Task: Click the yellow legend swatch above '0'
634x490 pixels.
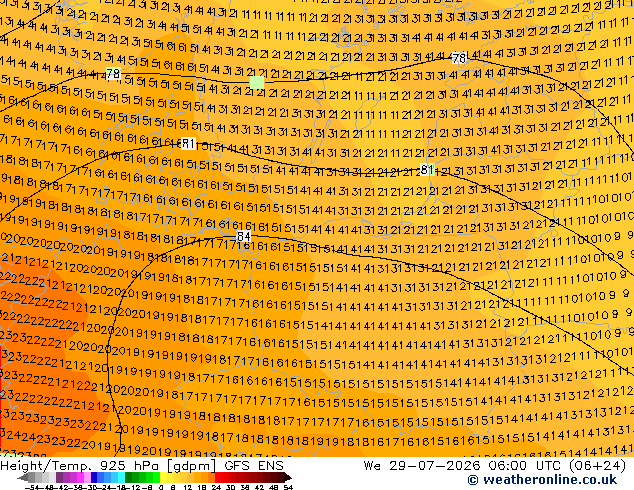Action: coord(163,477)
